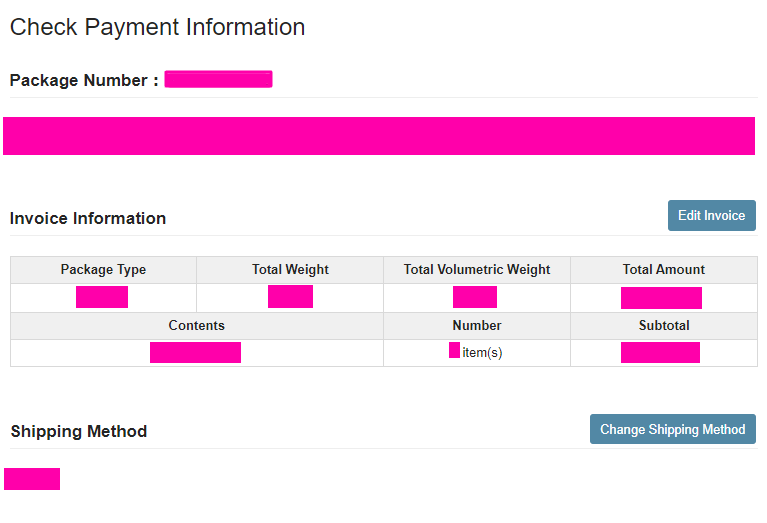Select the Package Number label
Screen dimensions: 767x523
[83, 81]
